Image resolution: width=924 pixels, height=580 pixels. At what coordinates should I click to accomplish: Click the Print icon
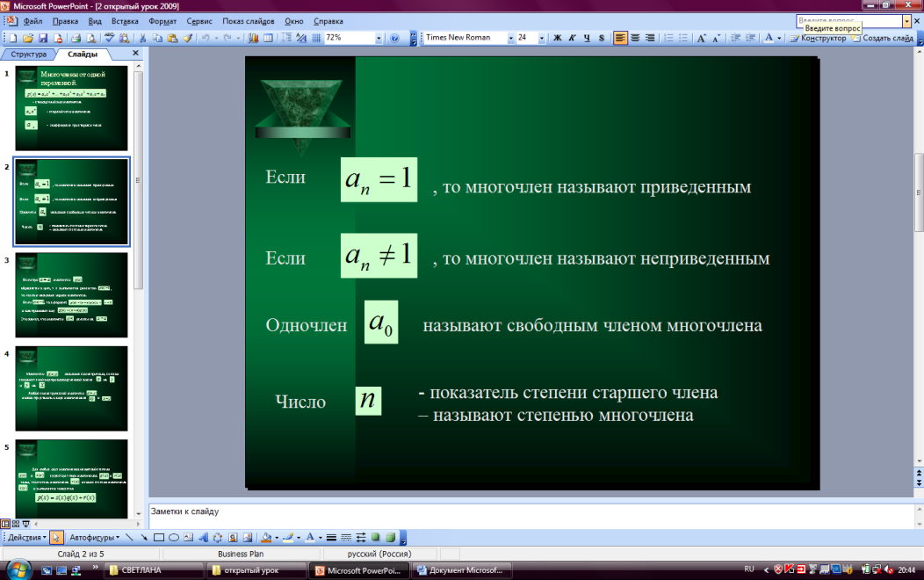pyautogui.click(x=76, y=38)
